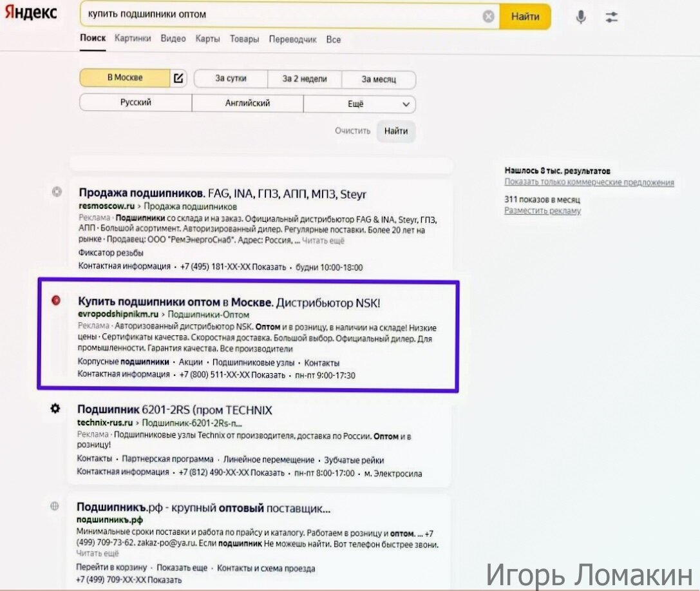Image resolution: width=700 pixels, height=591 pixels.
Task: Go to the Товары tab
Action: coord(244,39)
